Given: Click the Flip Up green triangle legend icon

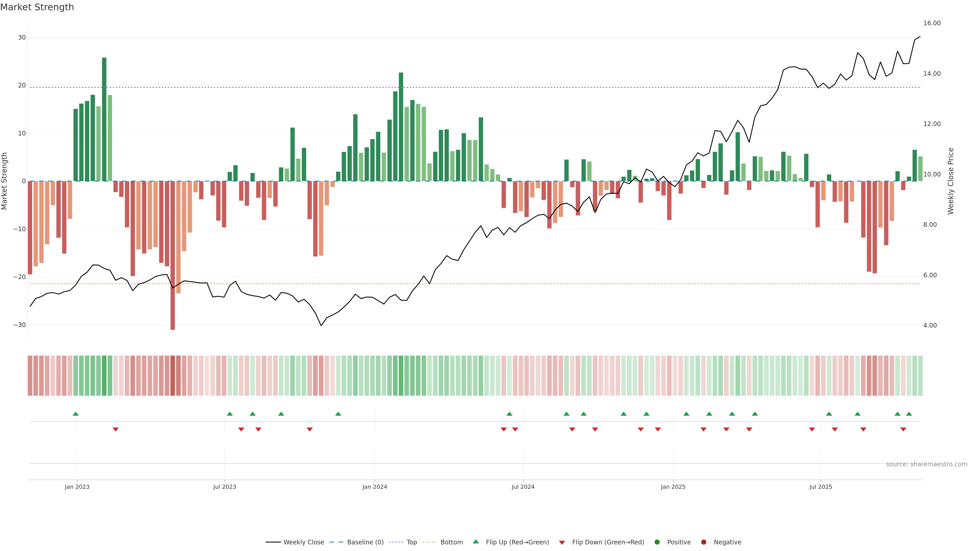Looking at the screenshot, I should tap(475, 542).
